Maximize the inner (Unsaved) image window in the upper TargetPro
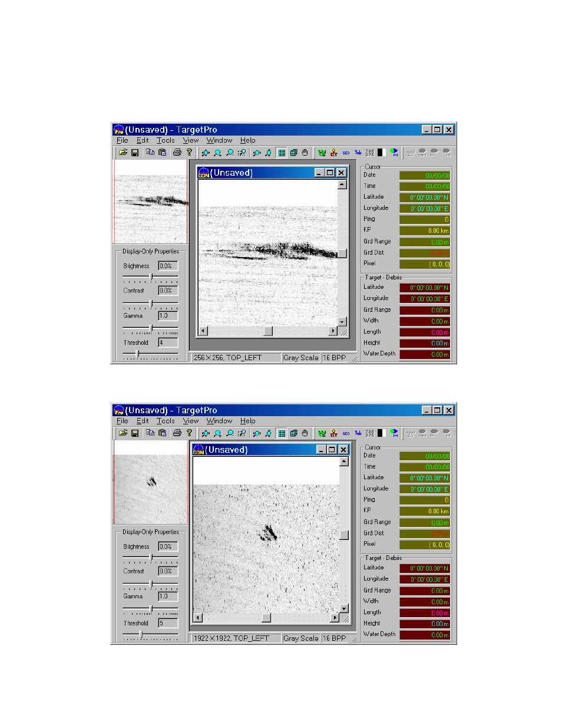Screen dimensions: 562x728 coord(330,173)
